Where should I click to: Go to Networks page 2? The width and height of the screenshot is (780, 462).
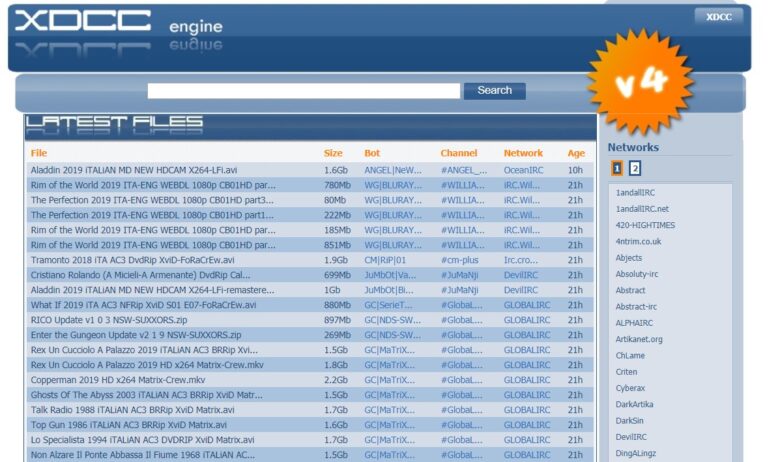635,169
